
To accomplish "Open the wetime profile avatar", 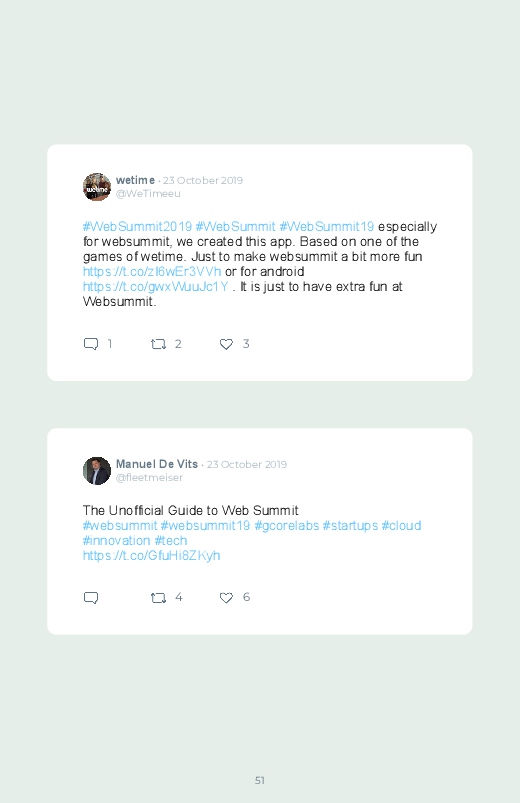I will point(97,187).
